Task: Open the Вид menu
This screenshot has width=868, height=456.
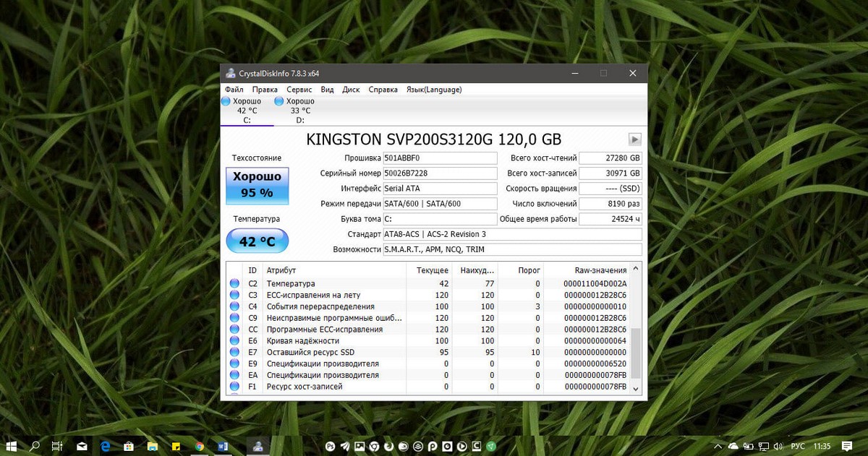Action: (x=327, y=90)
